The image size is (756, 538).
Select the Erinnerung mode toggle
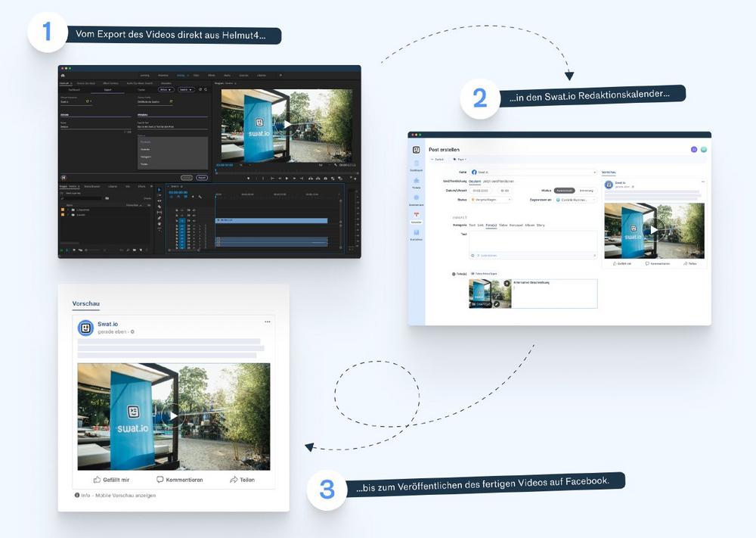pos(587,191)
